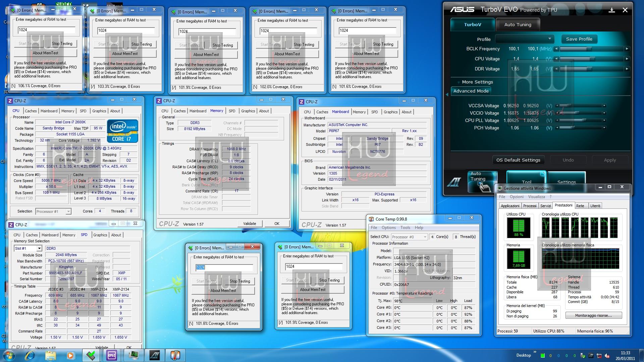
Task: Decrease DDR Voltage with left arrow
Action: 556,69
